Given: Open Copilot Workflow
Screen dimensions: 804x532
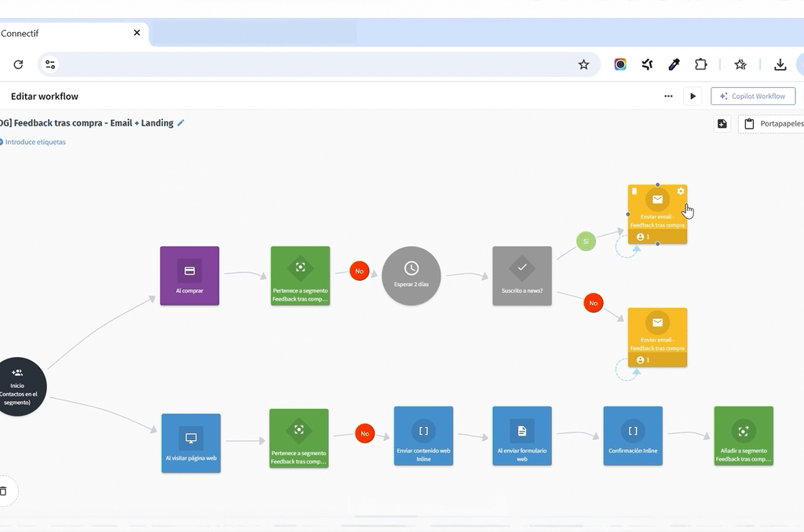Looking at the screenshot, I should point(753,96).
